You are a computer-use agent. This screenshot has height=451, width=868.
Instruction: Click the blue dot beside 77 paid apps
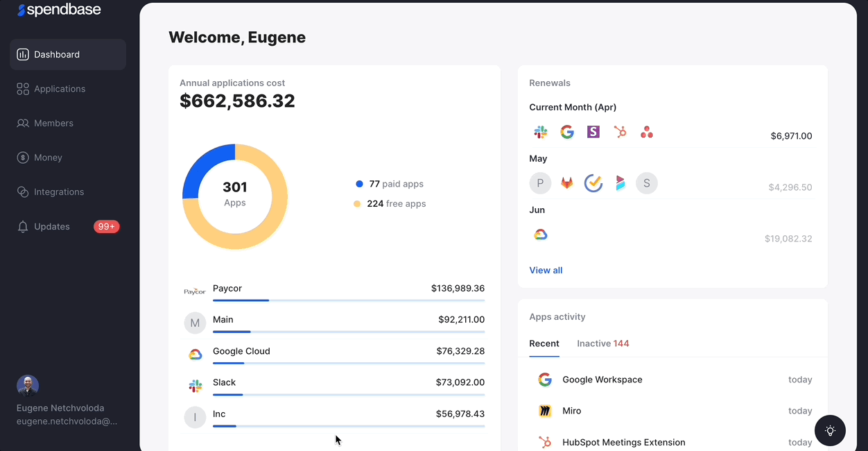point(359,184)
